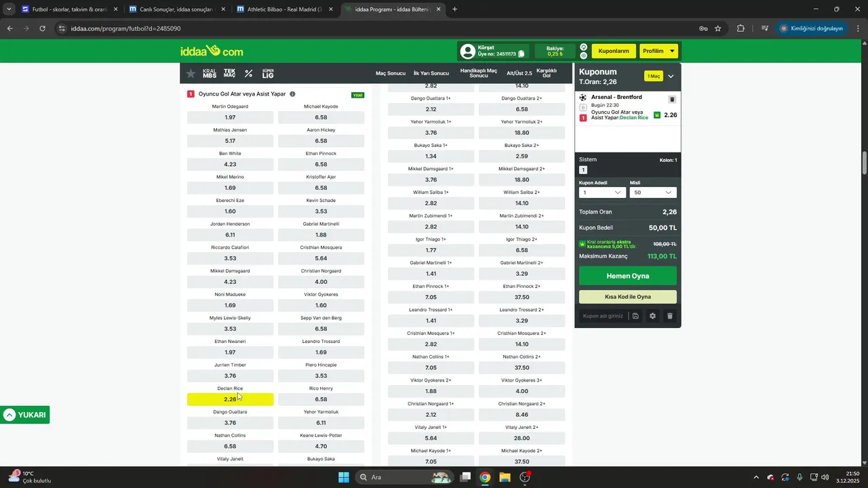Open browser extensions puzzle icon
Image resolution: width=868 pixels, height=488 pixels.
click(x=741, y=28)
